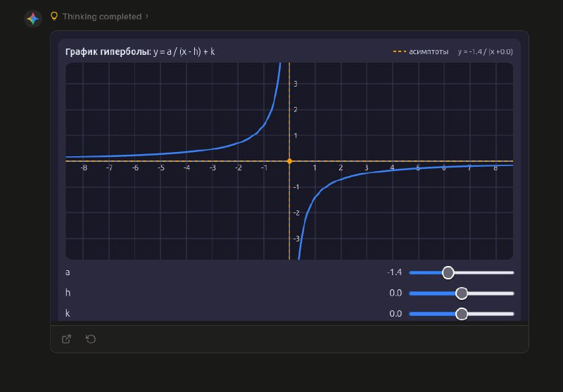Click the reload icon below the graph
The height and width of the screenshot is (392, 563).
click(x=91, y=339)
